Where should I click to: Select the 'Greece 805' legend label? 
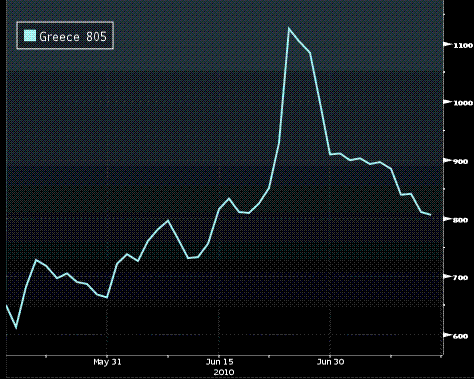pyautogui.click(x=73, y=36)
